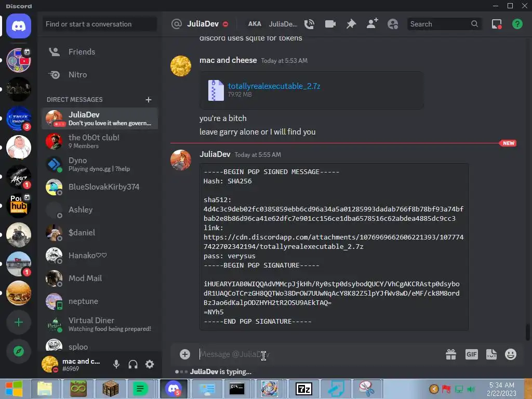Click mac and cheese username in chat
Viewport: 532px width, 399px height.
(228, 60)
